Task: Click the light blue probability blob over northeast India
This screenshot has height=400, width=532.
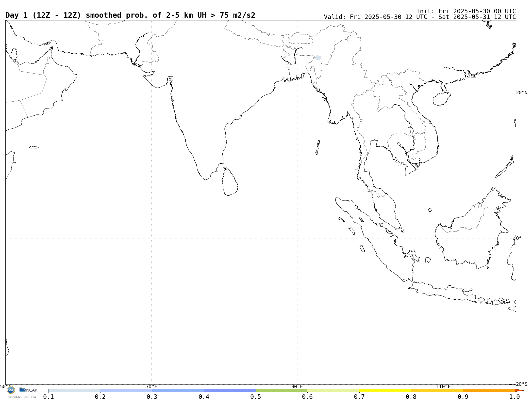Action: point(318,58)
